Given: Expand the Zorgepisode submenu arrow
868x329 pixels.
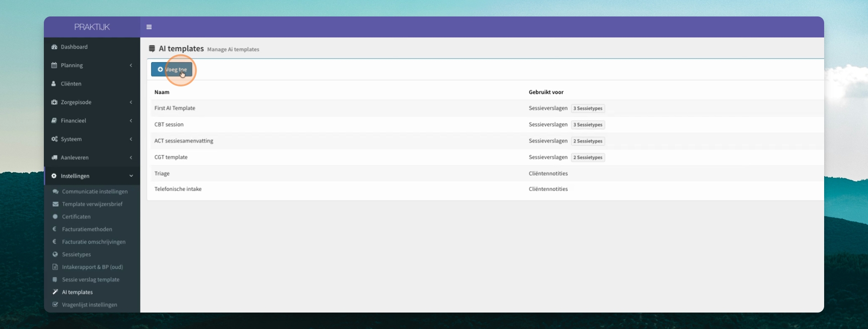Looking at the screenshot, I should point(131,102).
